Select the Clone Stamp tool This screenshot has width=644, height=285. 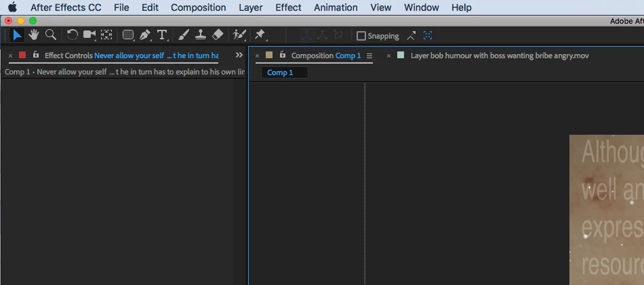201,35
